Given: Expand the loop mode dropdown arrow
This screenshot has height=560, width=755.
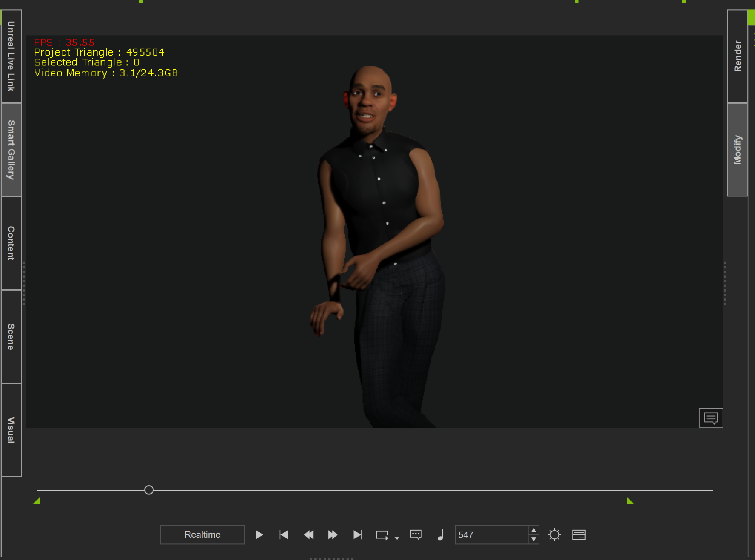Looking at the screenshot, I should coord(397,538).
